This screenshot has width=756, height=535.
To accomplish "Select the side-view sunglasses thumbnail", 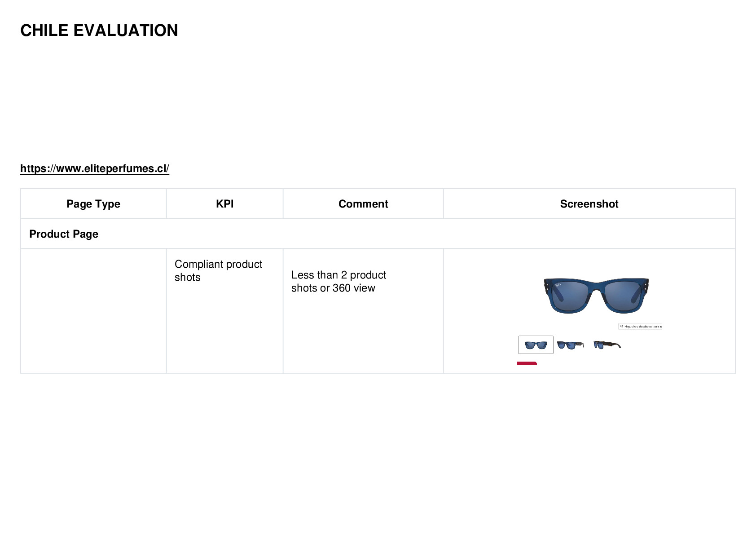I will click(607, 345).
